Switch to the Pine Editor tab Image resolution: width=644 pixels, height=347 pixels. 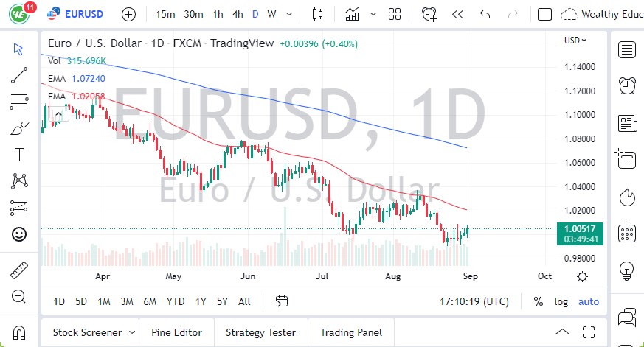[x=176, y=332]
